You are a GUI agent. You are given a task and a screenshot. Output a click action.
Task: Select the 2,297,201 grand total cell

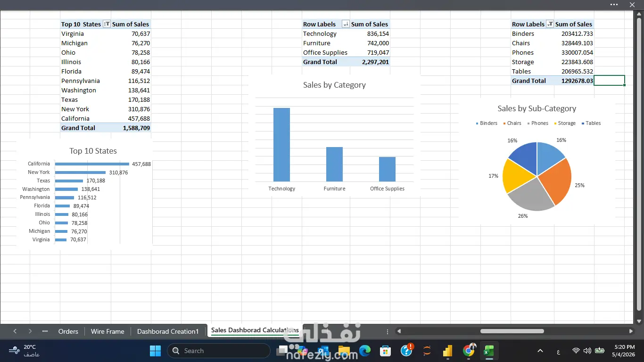(370, 62)
